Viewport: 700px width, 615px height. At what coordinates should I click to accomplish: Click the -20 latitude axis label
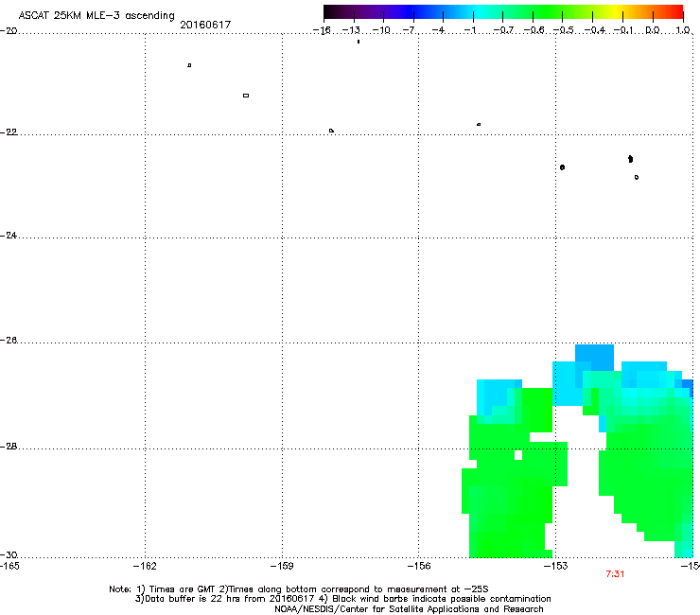(9, 30)
